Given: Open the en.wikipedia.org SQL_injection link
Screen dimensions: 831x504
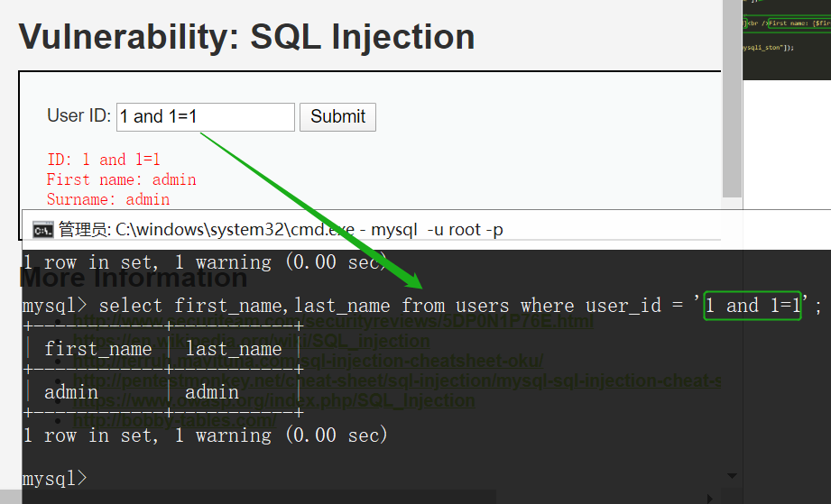Looking at the screenshot, I should 251,341.
